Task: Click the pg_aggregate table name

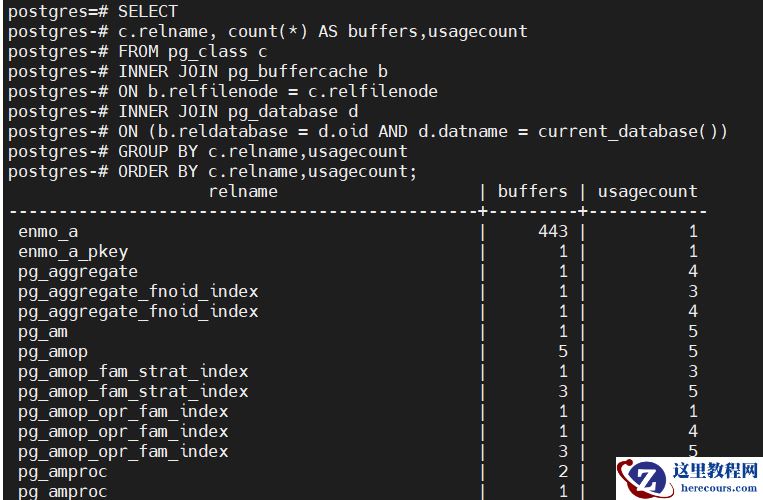Action: [x=78, y=272]
